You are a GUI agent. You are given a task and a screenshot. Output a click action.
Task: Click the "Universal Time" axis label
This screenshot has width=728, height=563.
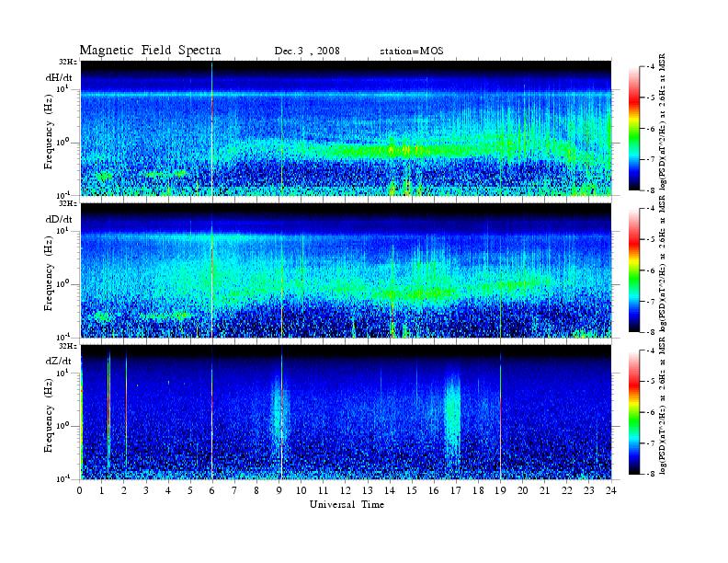pos(347,504)
